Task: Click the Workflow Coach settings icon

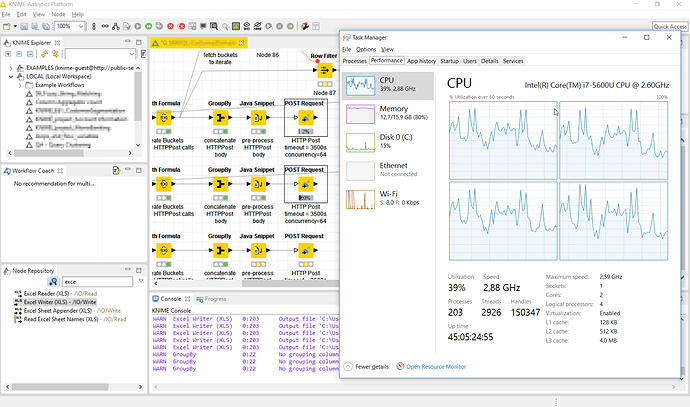Action: click(x=116, y=170)
